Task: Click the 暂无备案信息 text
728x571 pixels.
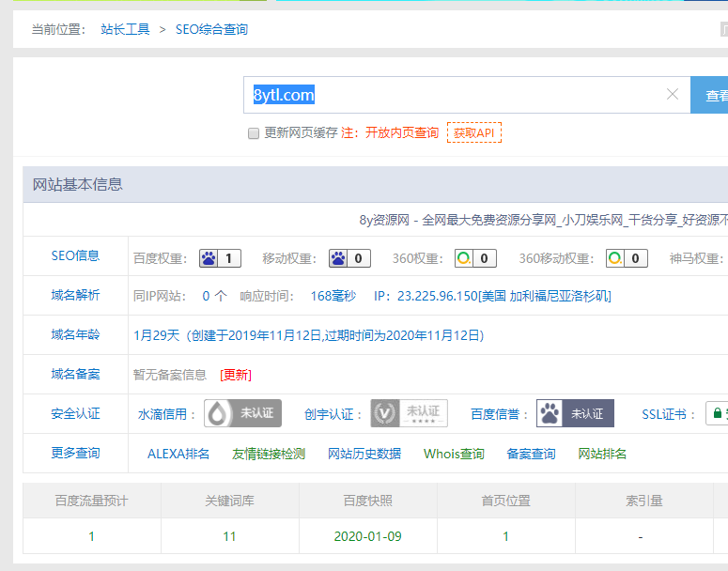Action: click(x=170, y=375)
